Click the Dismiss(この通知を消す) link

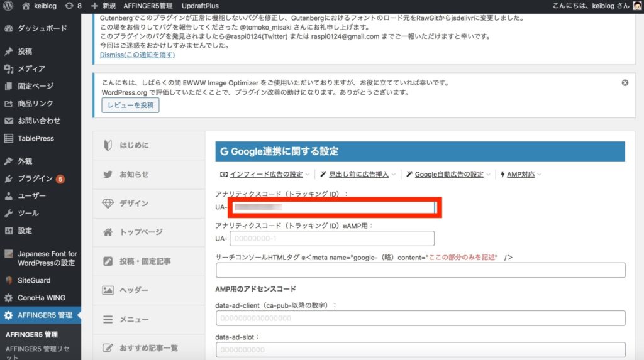(x=137, y=55)
